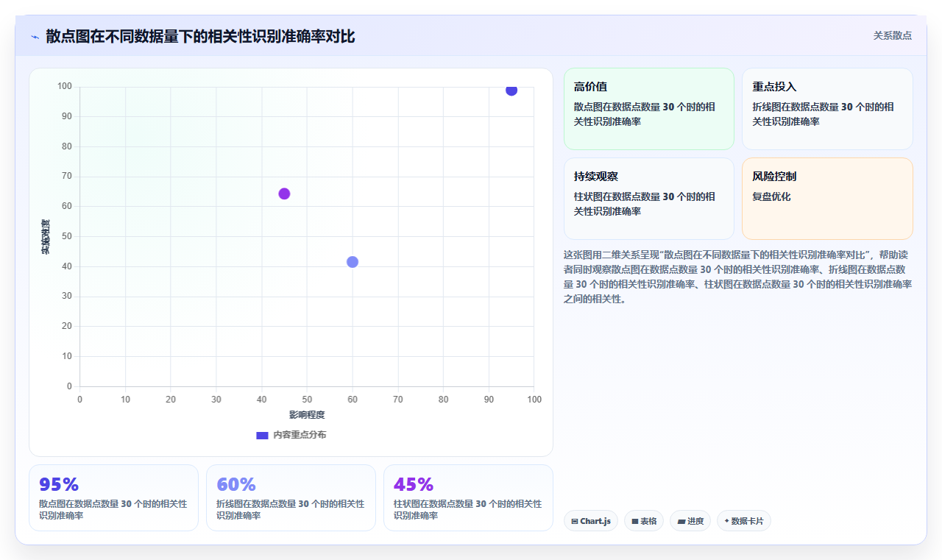Toggle the 内容重点分布 legend item

tap(291, 435)
